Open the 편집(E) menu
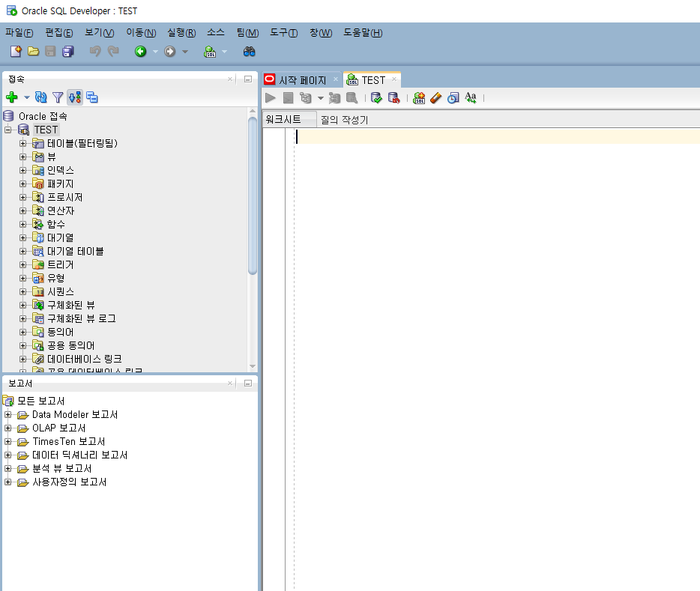This screenshot has width=700, height=591. coord(59,32)
